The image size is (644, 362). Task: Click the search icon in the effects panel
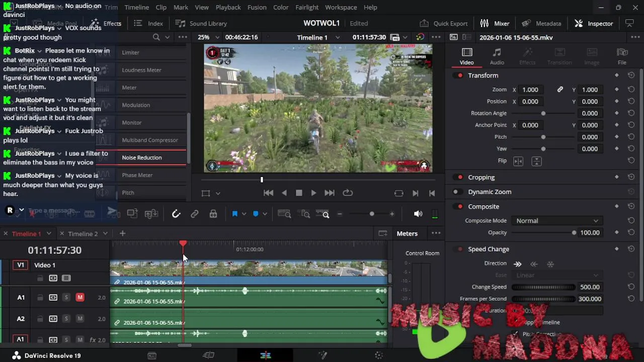pos(156,37)
